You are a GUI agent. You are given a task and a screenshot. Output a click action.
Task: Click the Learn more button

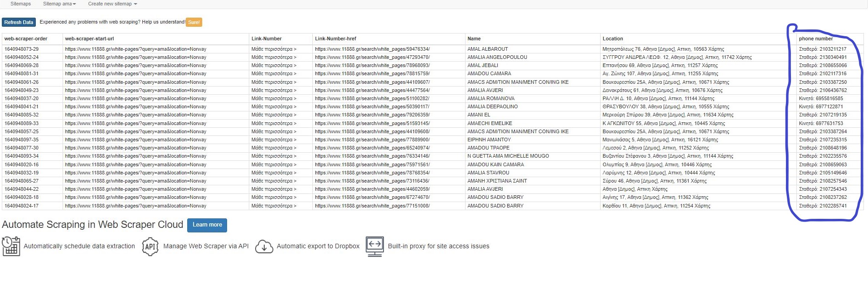click(207, 225)
